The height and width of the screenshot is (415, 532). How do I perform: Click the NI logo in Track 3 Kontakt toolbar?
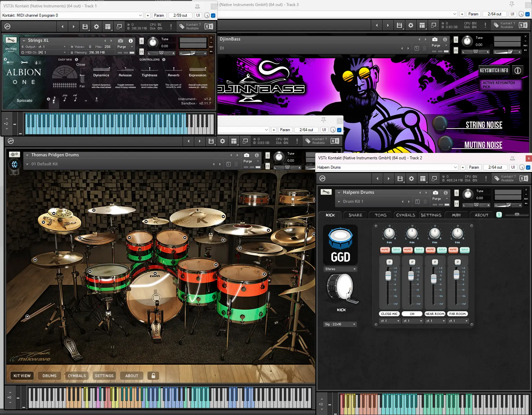point(523,25)
